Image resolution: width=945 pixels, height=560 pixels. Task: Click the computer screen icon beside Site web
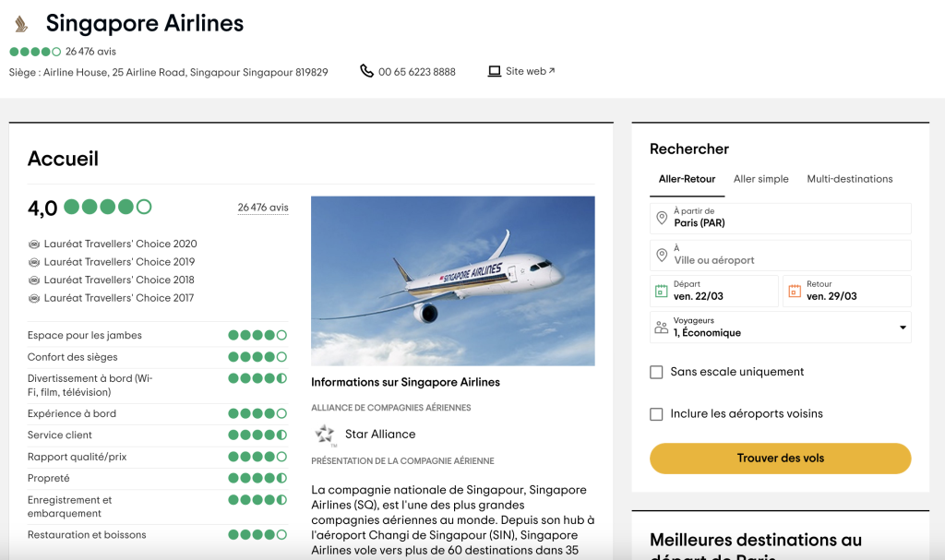pyautogui.click(x=495, y=71)
